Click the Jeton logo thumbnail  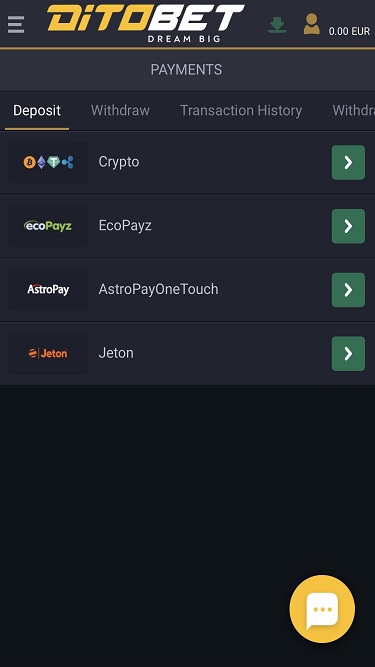(x=48, y=353)
